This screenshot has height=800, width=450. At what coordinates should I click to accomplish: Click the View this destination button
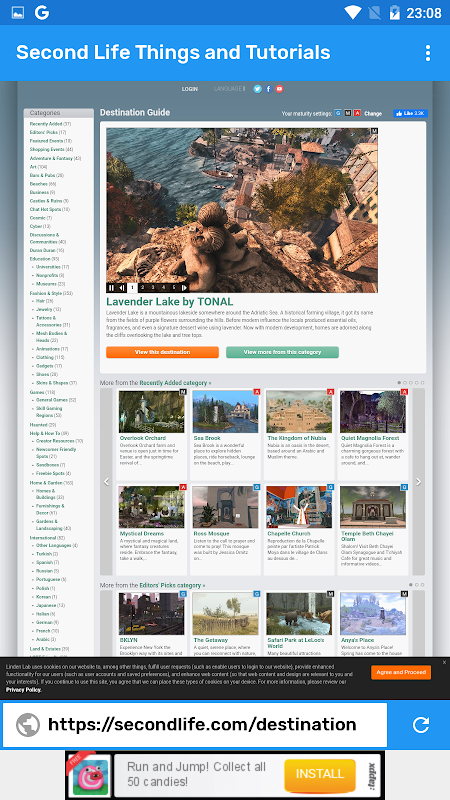point(162,352)
